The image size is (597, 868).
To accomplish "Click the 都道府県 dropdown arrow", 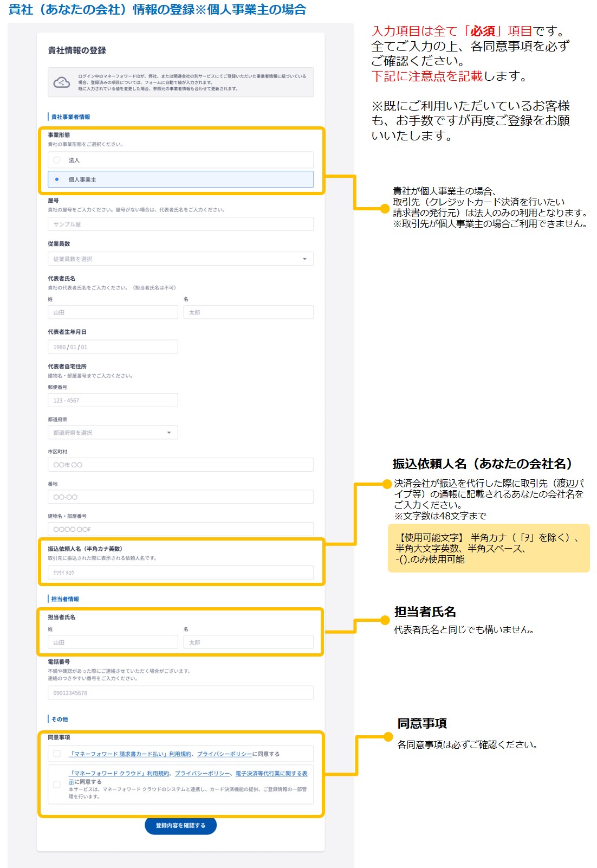I will pyautogui.click(x=169, y=433).
